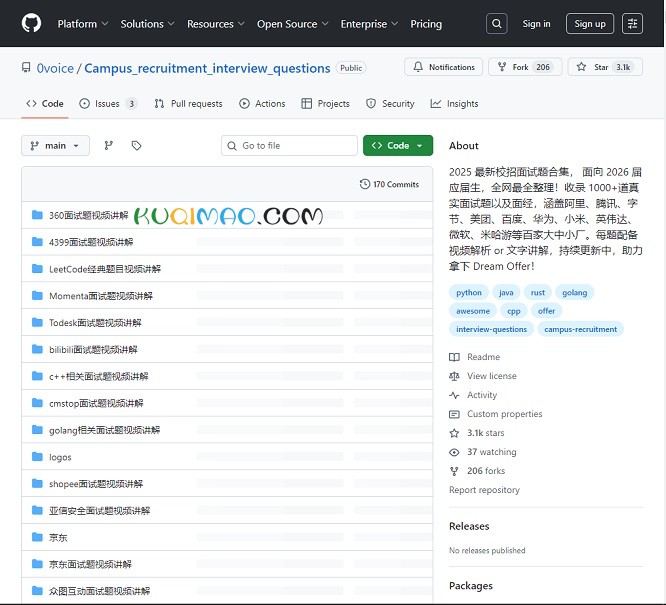
Task: Click the folder icon for 360面试题视频讲解
Action: coord(37,215)
